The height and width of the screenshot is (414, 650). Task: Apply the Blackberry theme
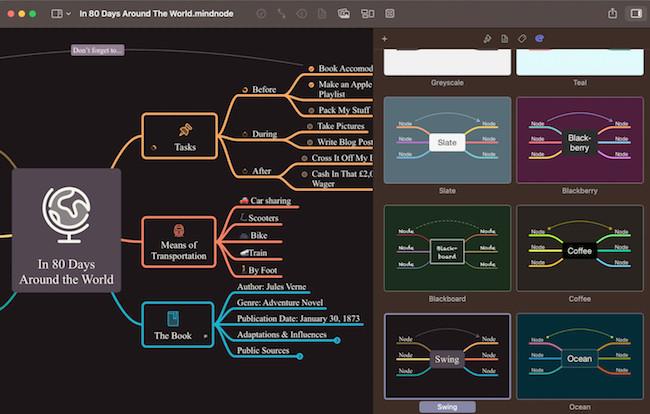[x=580, y=140]
